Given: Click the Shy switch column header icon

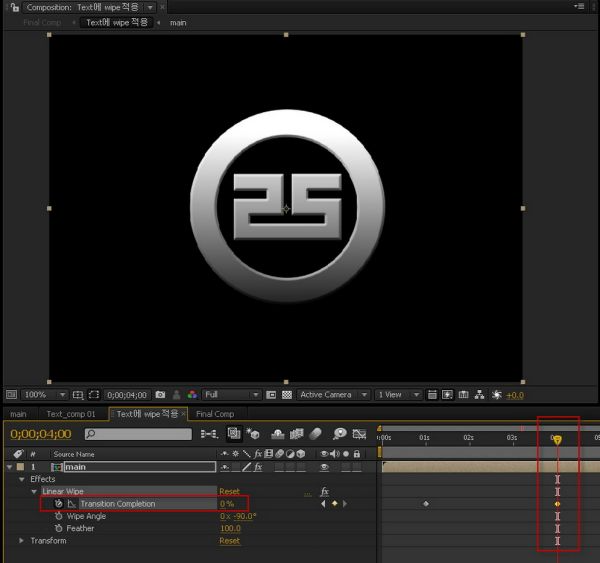Looking at the screenshot, I should [x=225, y=454].
